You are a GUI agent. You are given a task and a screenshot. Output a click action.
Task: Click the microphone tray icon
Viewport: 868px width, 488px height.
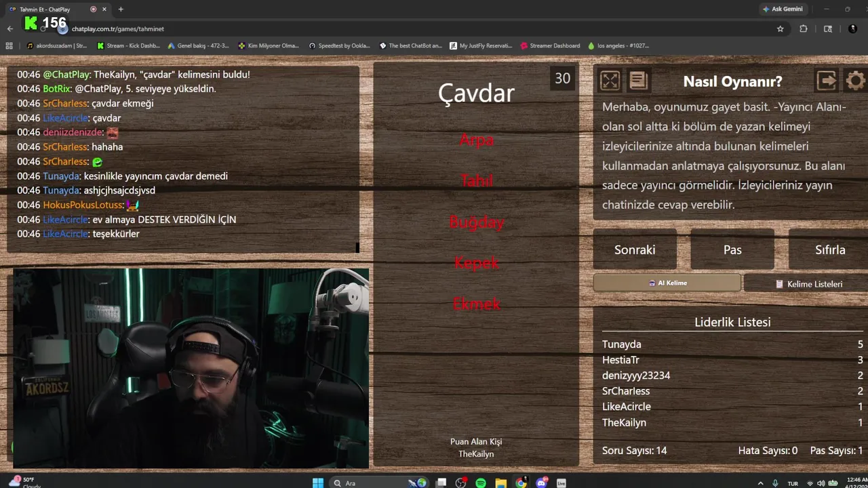tap(776, 483)
